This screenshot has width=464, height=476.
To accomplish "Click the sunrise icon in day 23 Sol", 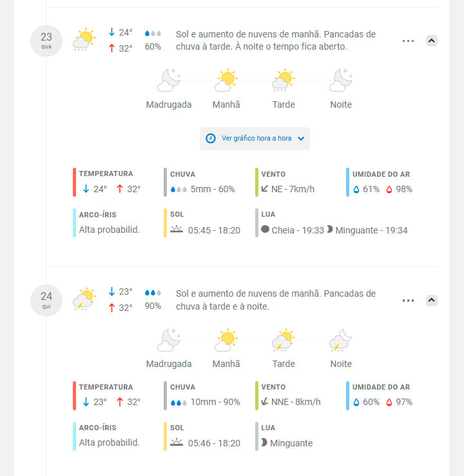I will pos(177,230).
